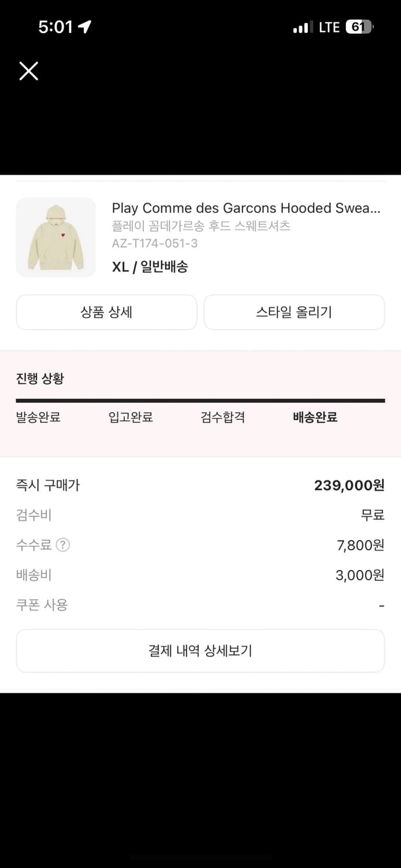Close the order detail screen
401x868 pixels.
28,71
